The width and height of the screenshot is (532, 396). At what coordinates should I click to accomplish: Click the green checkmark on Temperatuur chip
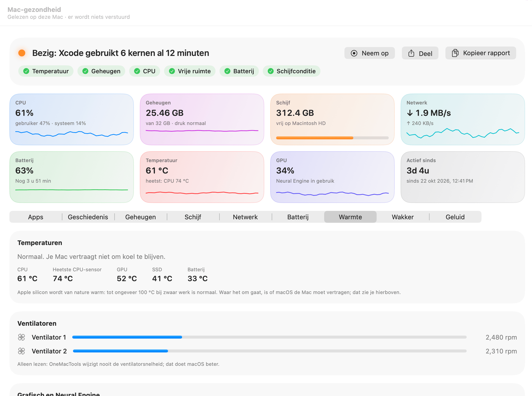[x=26, y=71]
